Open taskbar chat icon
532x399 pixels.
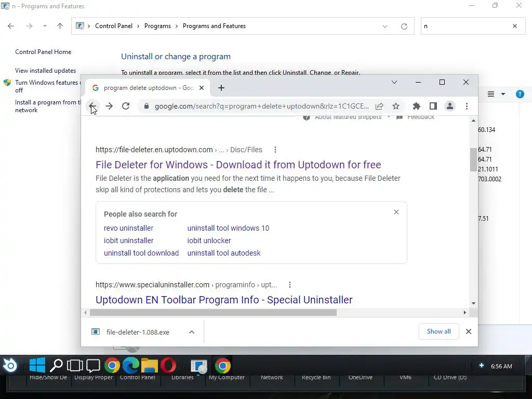click(93, 365)
